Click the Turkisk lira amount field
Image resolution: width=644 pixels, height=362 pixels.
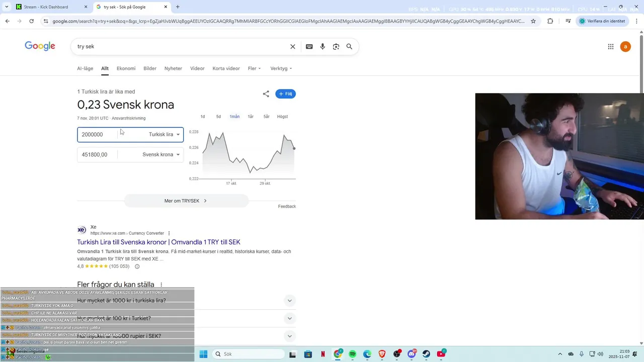[98, 134]
